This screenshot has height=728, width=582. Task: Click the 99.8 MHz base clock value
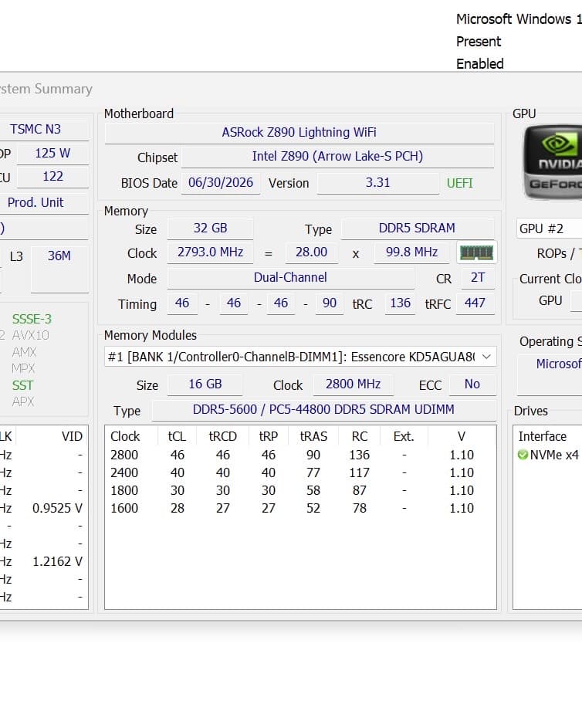pyautogui.click(x=411, y=252)
